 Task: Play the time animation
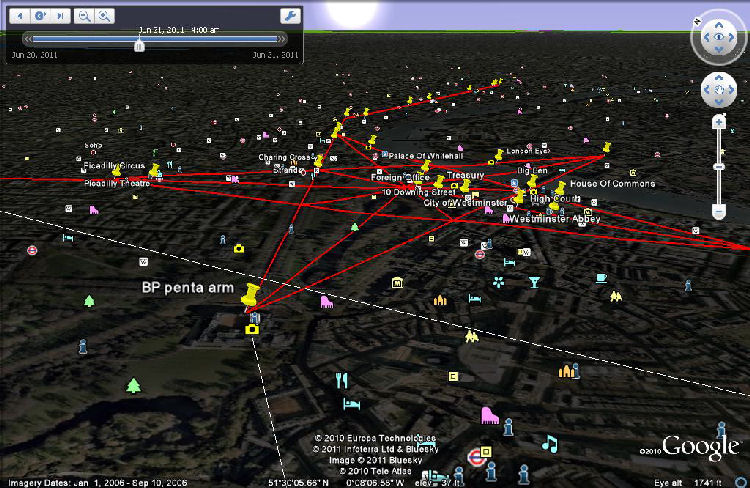(x=40, y=16)
